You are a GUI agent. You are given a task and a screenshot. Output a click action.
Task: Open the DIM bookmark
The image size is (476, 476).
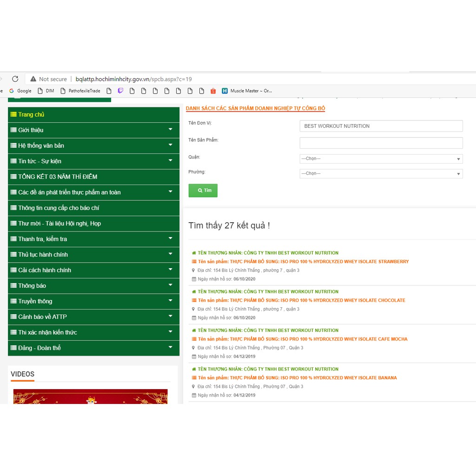tap(46, 91)
